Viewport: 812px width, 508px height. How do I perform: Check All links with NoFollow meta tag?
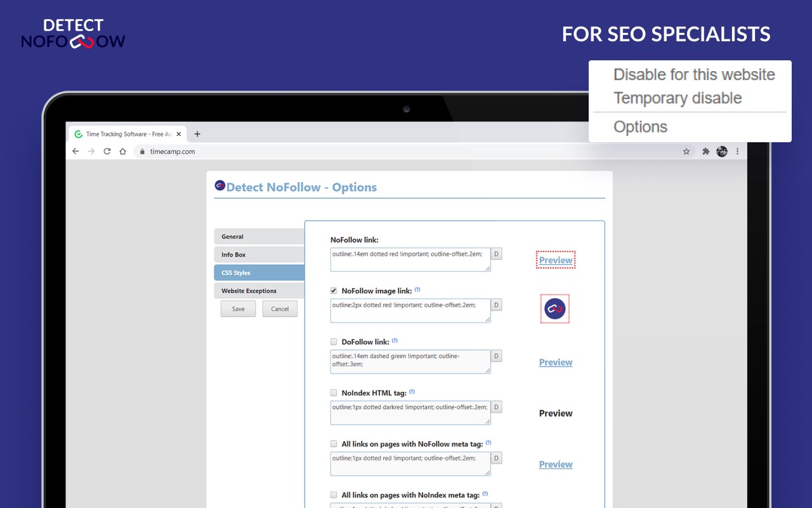(x=334, y=444)
